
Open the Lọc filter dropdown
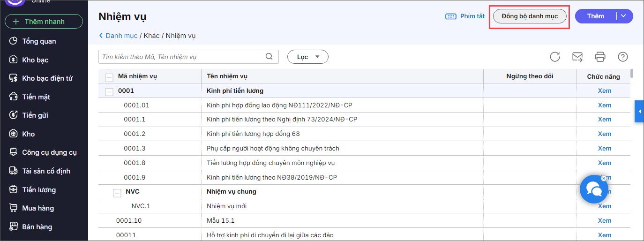[x=307, y=57]
